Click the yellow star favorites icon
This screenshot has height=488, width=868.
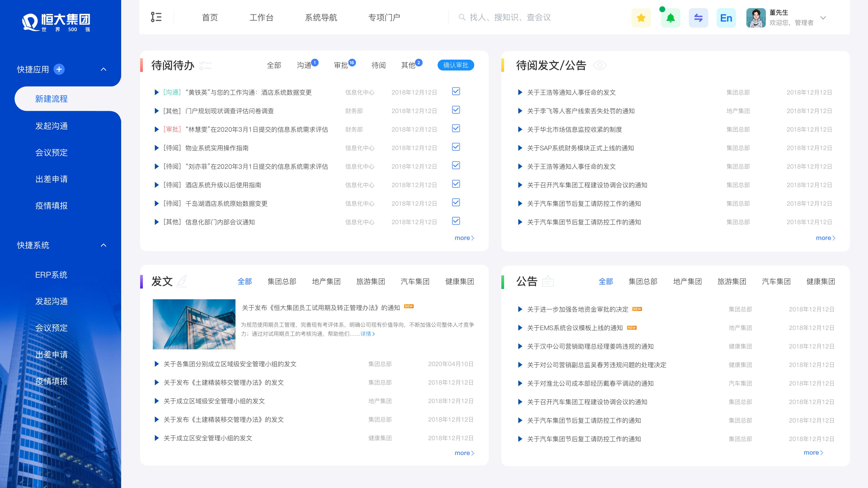(641, 18)
